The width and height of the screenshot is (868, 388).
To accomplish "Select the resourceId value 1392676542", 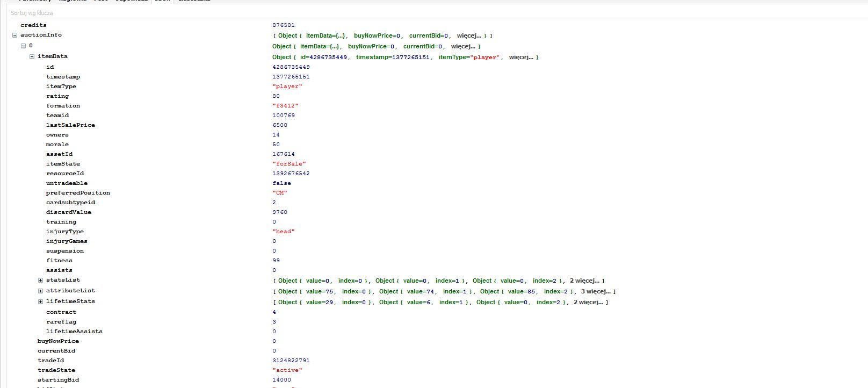I will (291, 174).
